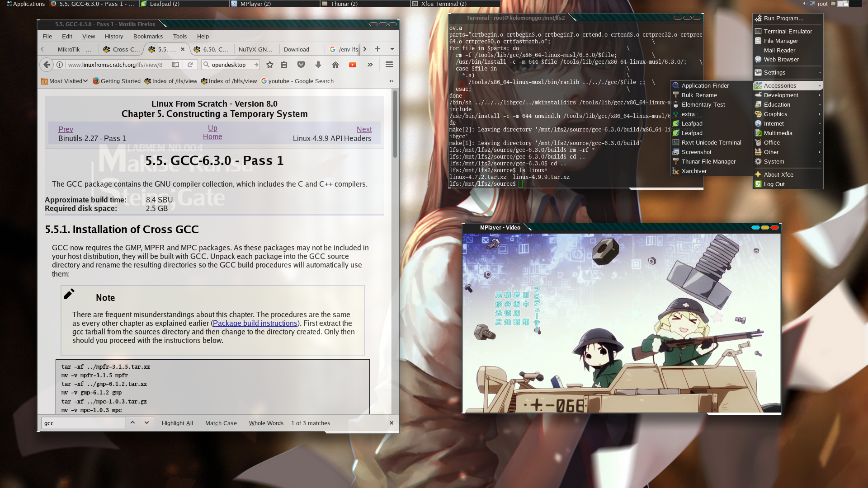Show more Firefox toolbar tools
The width and height of the screenshot is (868, 488).
point(370,65)
